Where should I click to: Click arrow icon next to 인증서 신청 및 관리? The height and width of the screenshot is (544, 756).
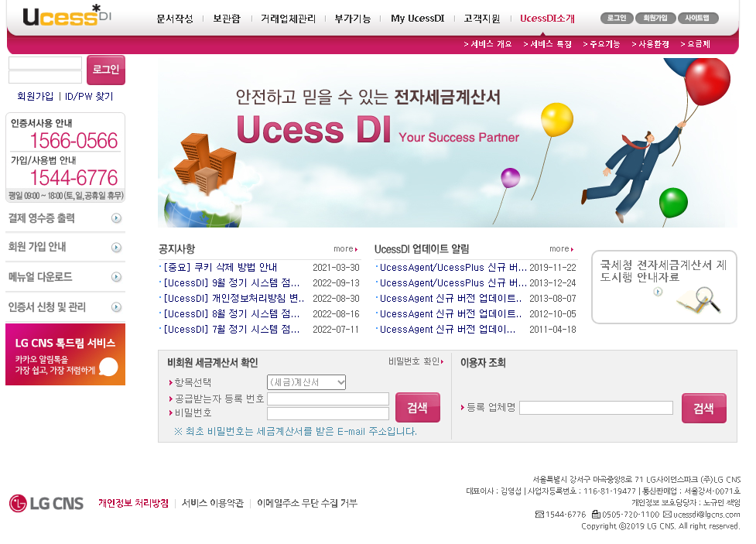pyautogui.click(x=116, y=307)
